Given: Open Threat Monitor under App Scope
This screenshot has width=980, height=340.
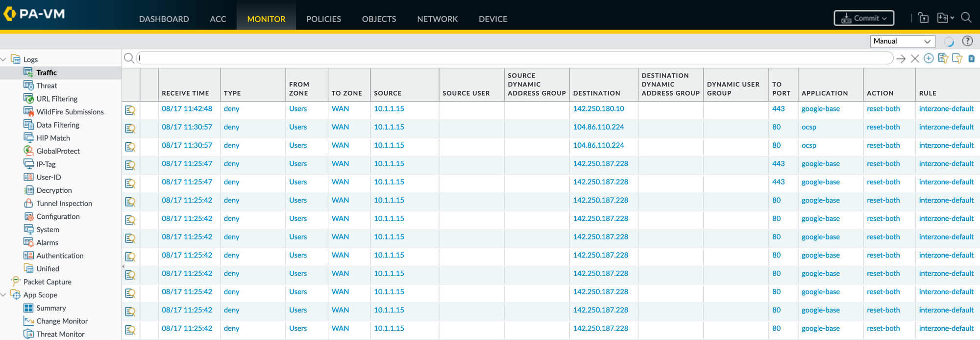Looking at the screenshot, I should 60,334.
